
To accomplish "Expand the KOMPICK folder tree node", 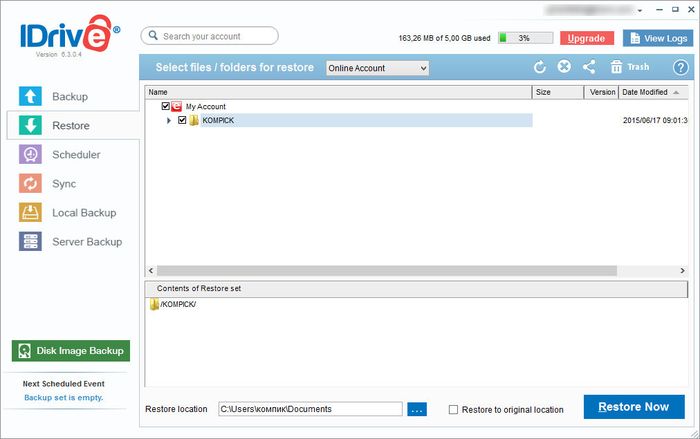I will click(x=168, y=120).
